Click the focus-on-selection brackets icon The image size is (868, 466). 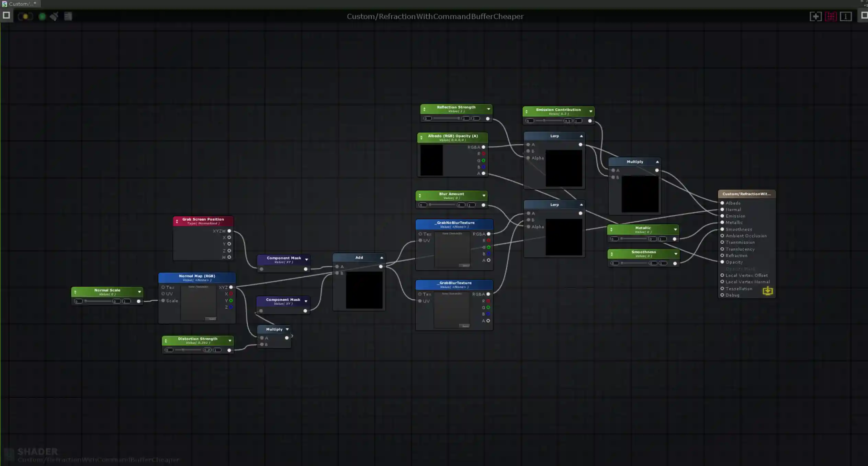(x=816, y=16)
